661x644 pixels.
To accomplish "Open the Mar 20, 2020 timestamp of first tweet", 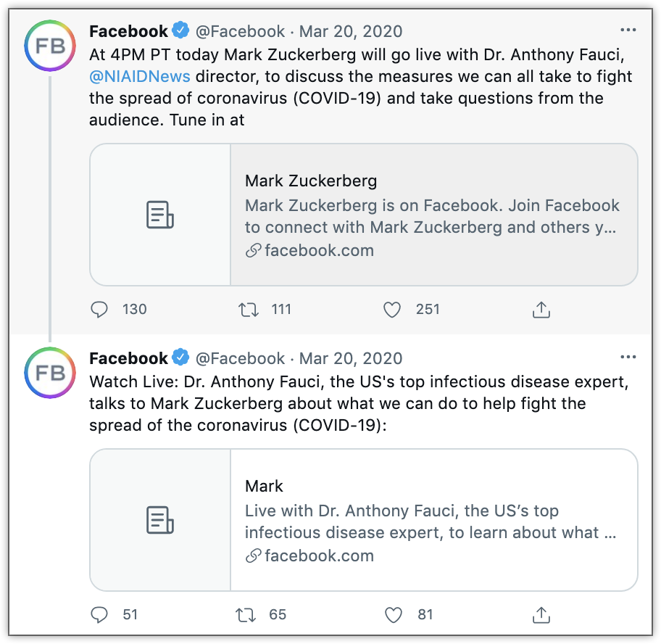I will (351, 31).
